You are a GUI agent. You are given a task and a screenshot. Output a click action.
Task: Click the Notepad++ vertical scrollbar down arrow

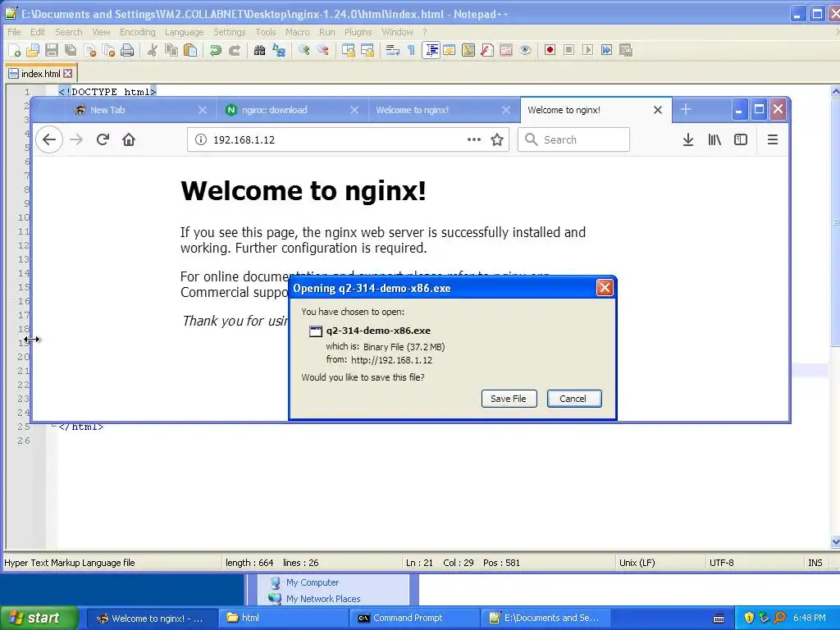[x=835, y=541]
